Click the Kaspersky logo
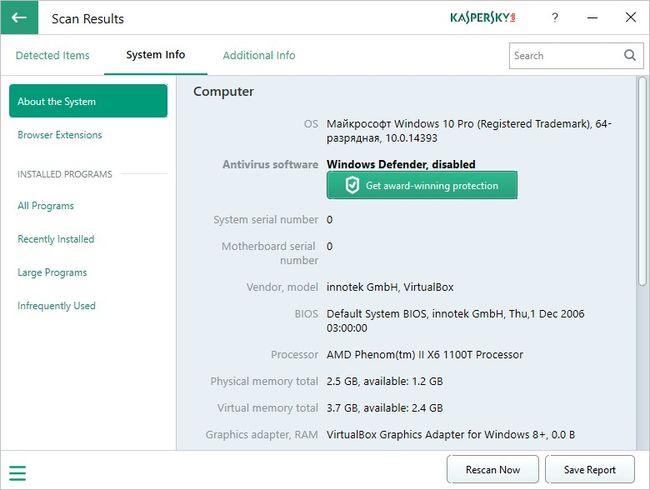Screen dimensions: 650x490 pyautogui.click(x=483, y=17)
